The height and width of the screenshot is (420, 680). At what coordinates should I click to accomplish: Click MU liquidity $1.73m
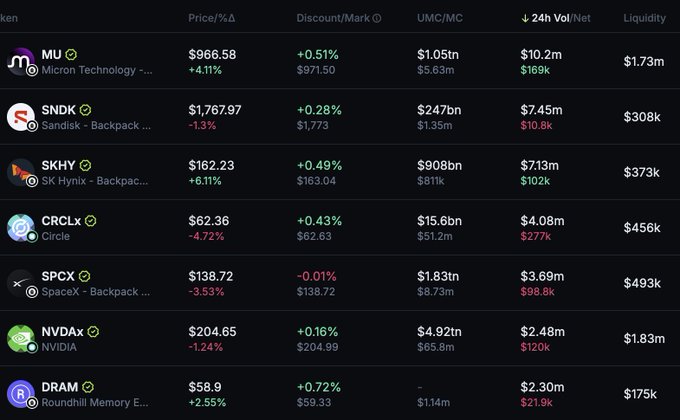coord(644,62)
